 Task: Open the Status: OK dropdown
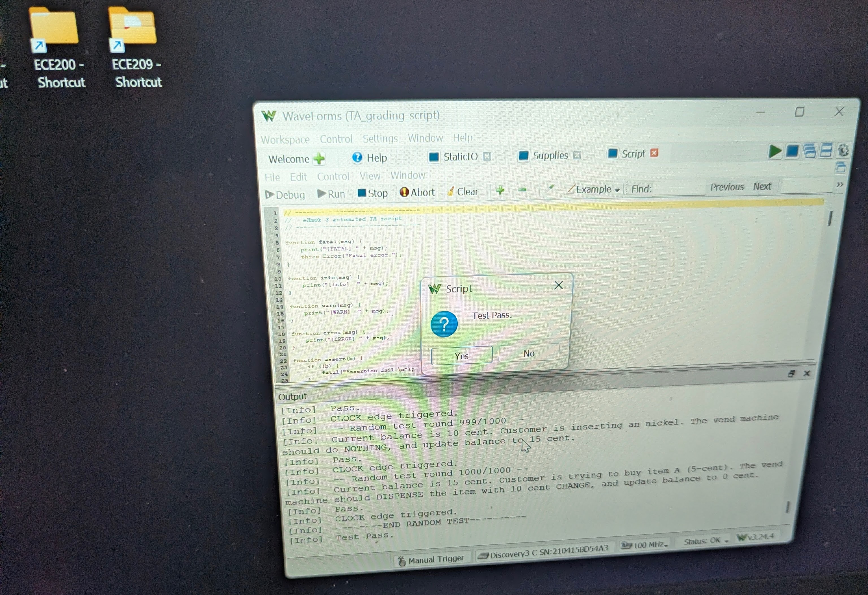[x=706, y=540]
